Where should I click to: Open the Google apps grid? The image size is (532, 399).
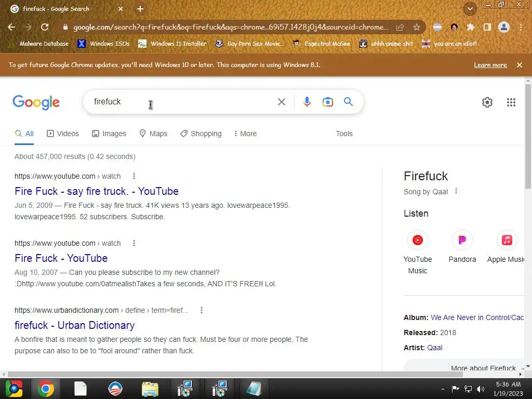(511, 102)
